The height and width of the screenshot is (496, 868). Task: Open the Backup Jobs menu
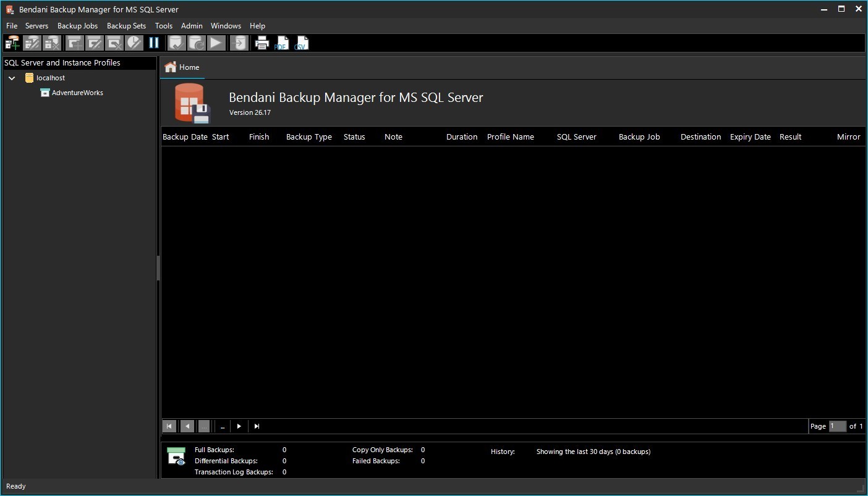(77, 26)
